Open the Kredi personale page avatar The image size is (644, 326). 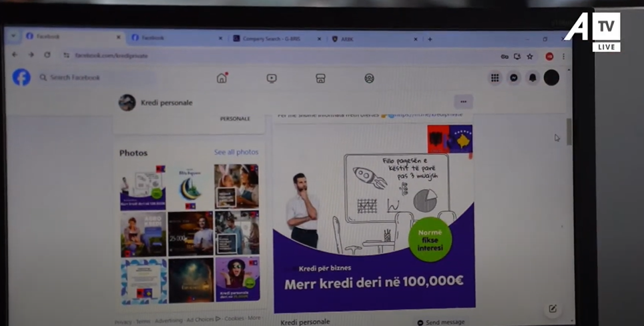(x=127, y=103)
